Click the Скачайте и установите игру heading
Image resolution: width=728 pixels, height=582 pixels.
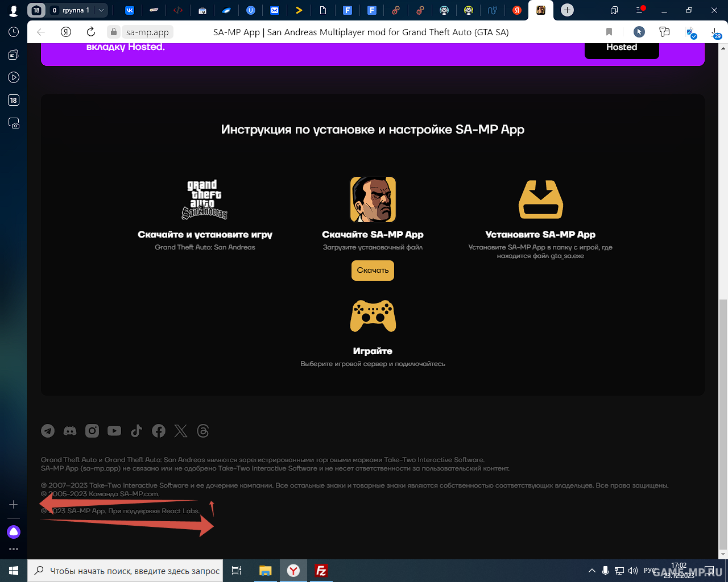(x=205, y=235)
